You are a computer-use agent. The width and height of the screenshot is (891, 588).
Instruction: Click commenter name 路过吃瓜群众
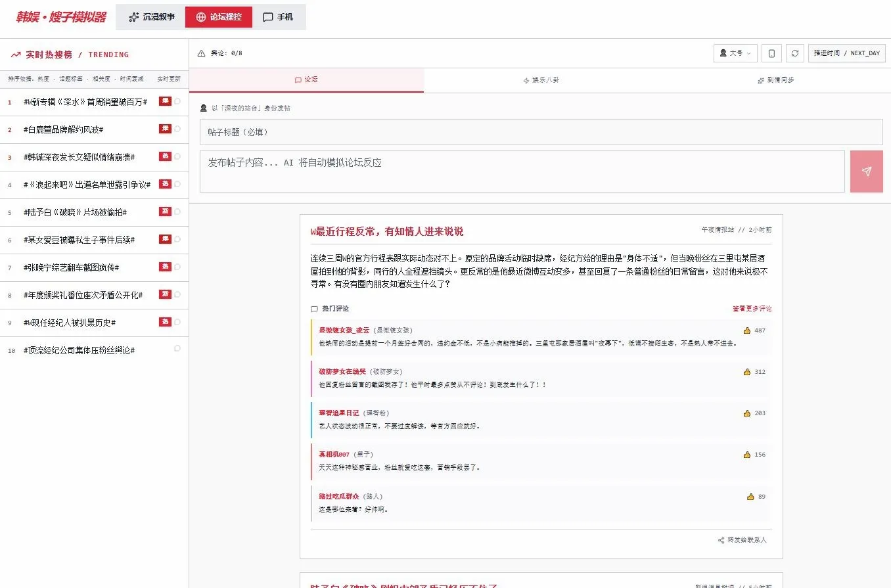click(x=339, y=496)
